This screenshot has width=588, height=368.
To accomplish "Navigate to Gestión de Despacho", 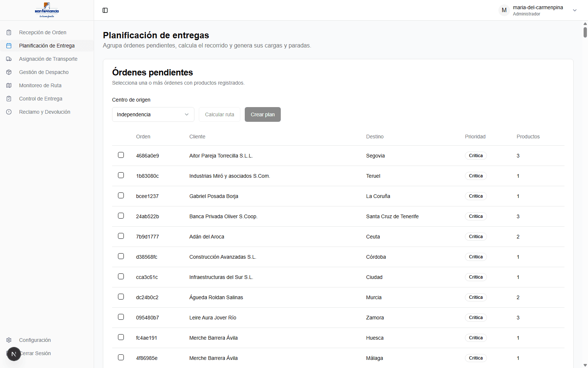I will [47, 72].
